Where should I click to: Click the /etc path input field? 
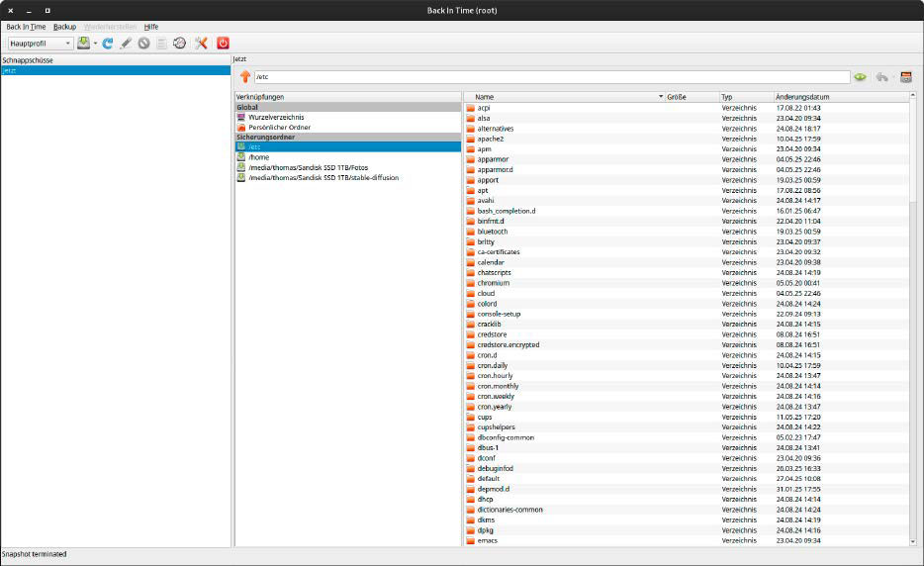coord(551,77)
